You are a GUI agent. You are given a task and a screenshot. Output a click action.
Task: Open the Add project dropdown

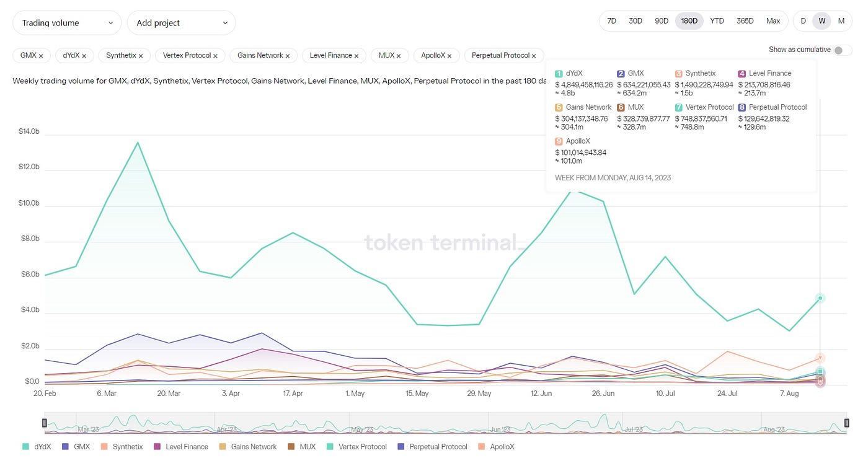click(182, 23)
